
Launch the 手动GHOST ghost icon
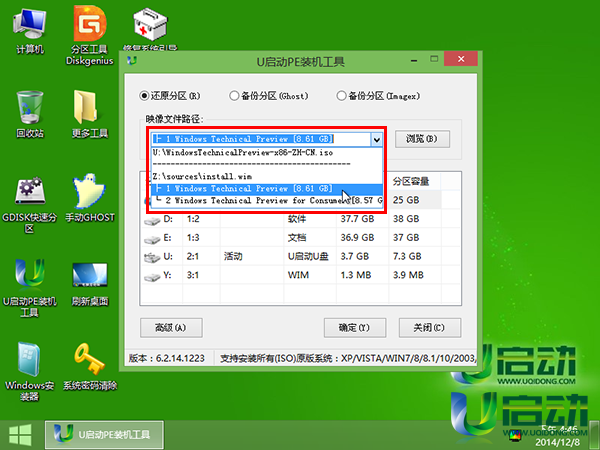90,198
